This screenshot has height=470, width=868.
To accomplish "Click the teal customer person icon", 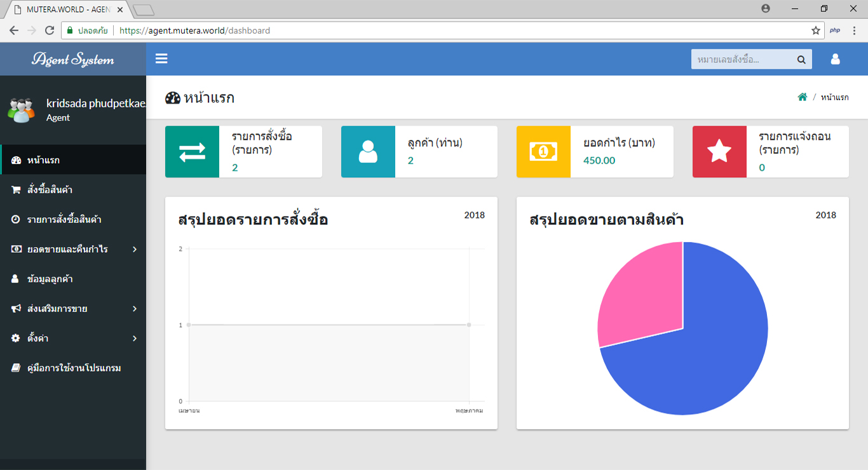I will [x=368, y=152].
